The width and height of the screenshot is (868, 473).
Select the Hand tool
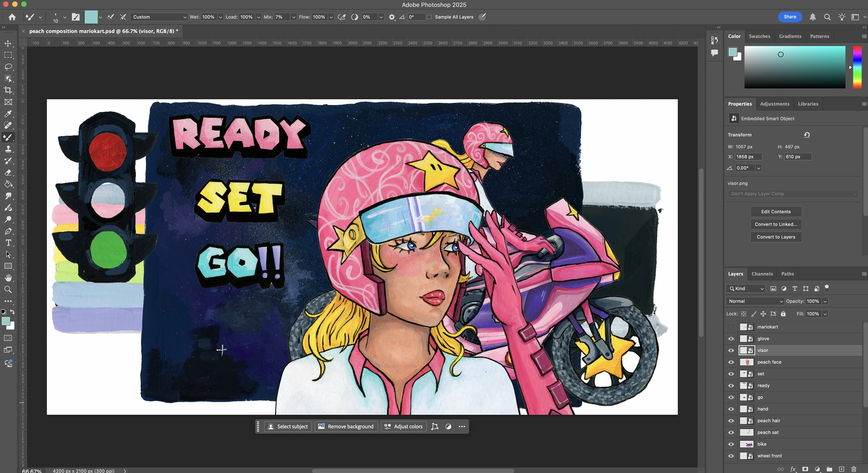tap(8, 278)
